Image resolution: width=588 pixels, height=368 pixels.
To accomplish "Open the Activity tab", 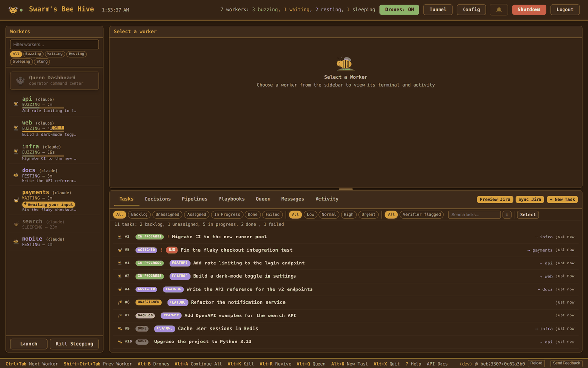I will click(327, 199).
